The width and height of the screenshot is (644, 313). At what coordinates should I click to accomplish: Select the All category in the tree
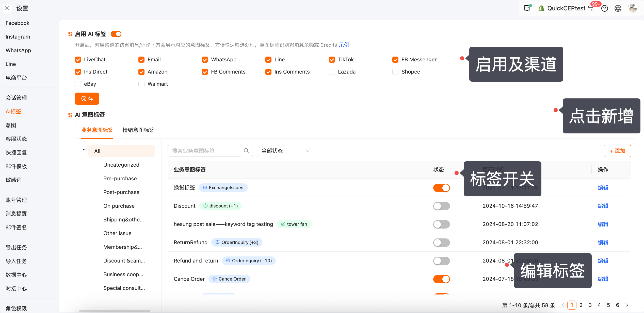click(x=122, y=151)
